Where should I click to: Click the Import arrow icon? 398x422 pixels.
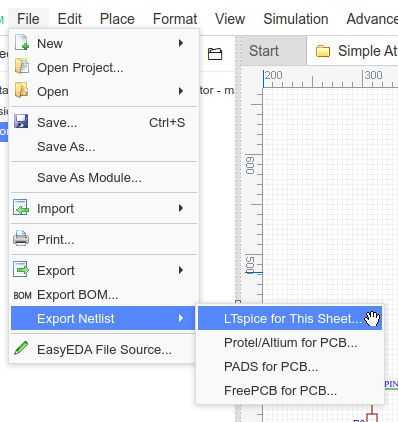[21, 207]
